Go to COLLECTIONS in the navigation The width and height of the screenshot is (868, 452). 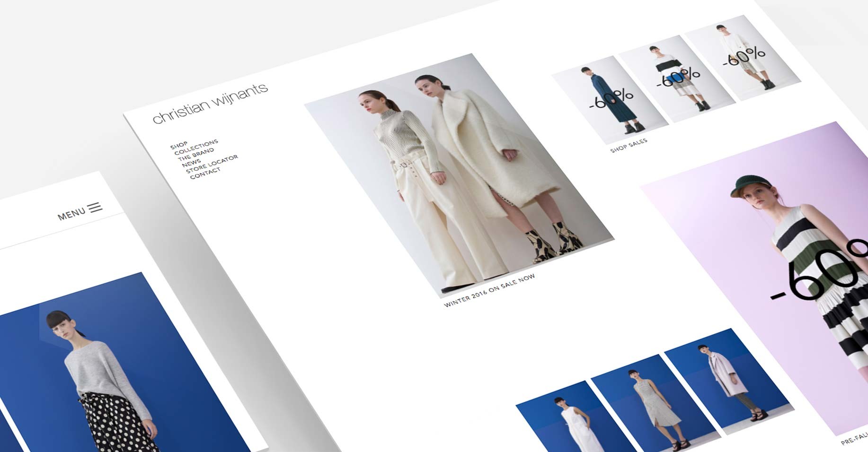pyautogui.click(x=196, y=147)
